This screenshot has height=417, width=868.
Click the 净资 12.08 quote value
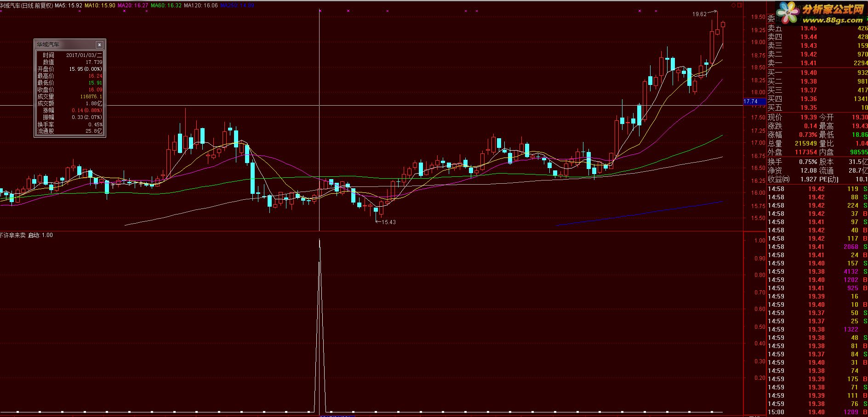809,171
